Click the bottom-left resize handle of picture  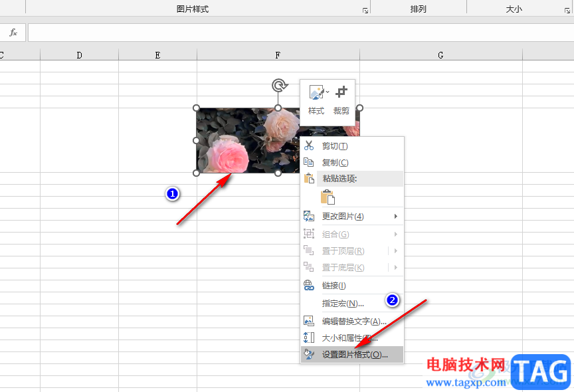tap(196, 173)
